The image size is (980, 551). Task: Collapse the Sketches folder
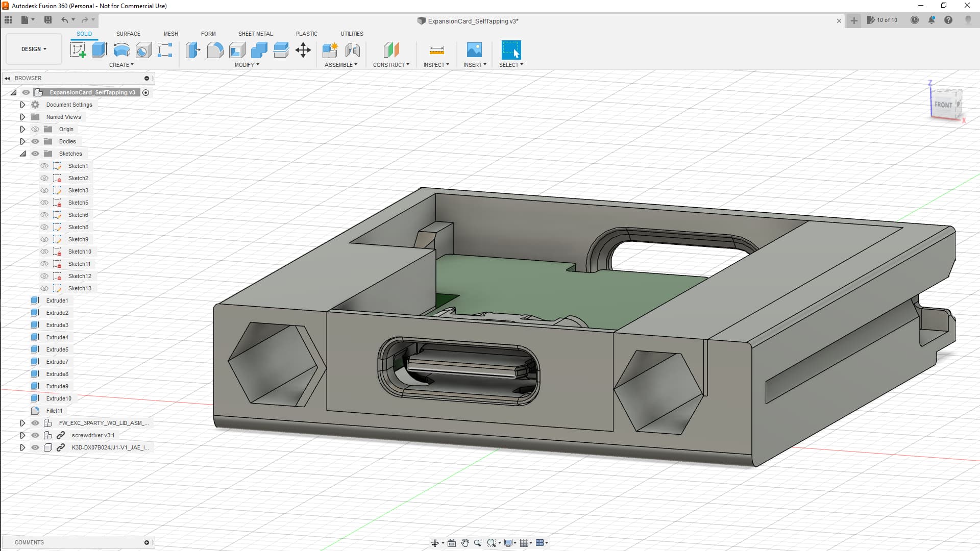coord(22,154)
